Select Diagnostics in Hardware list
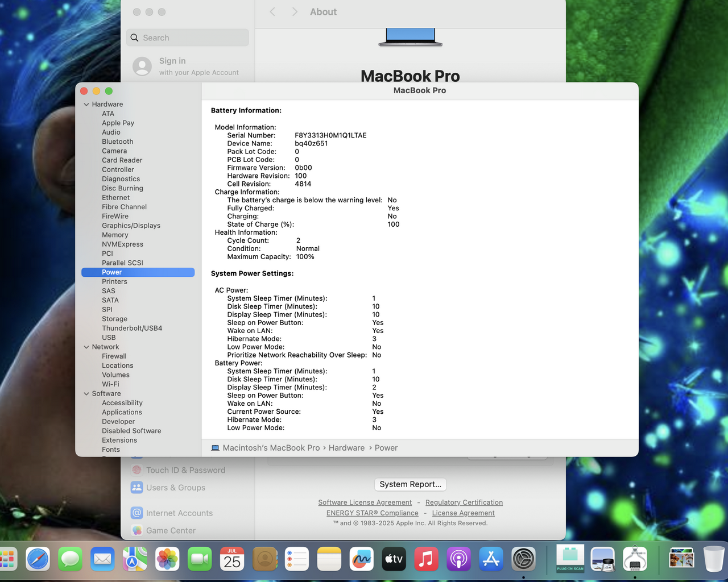 [x=121, y=179]
